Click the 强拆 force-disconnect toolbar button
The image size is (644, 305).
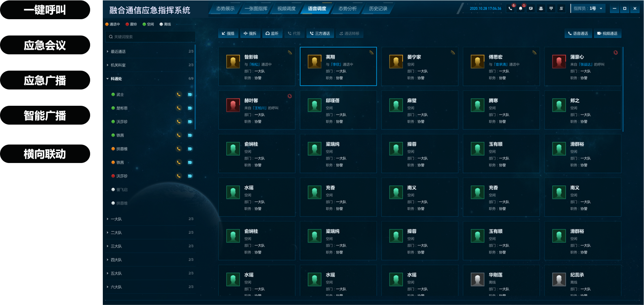click(x=250, y=33)
